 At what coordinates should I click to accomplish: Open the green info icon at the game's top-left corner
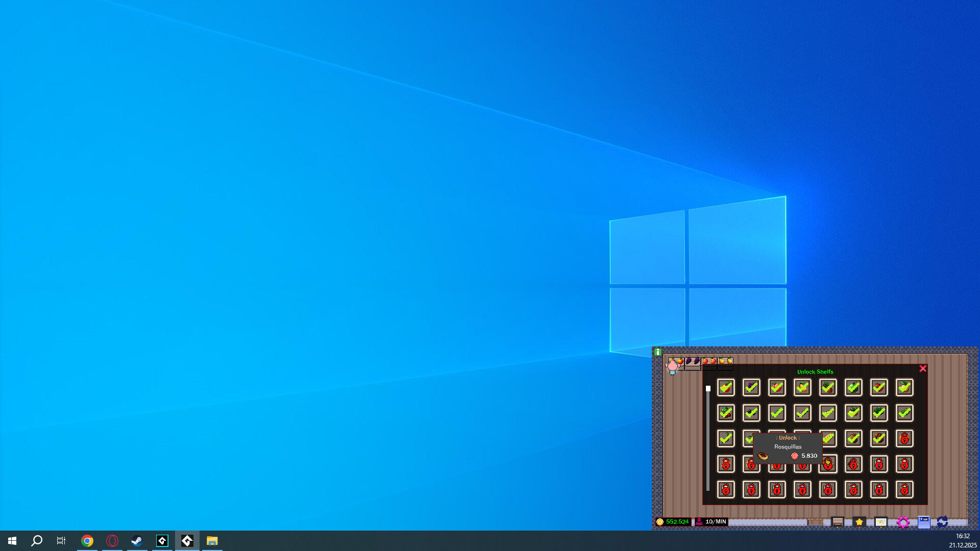tap(657, 352)
